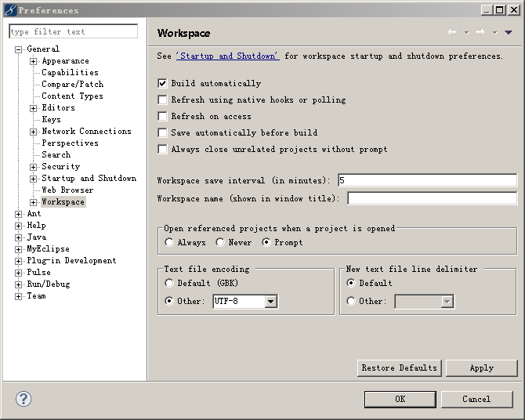Expand the Appearance tree node

(33, 61)
